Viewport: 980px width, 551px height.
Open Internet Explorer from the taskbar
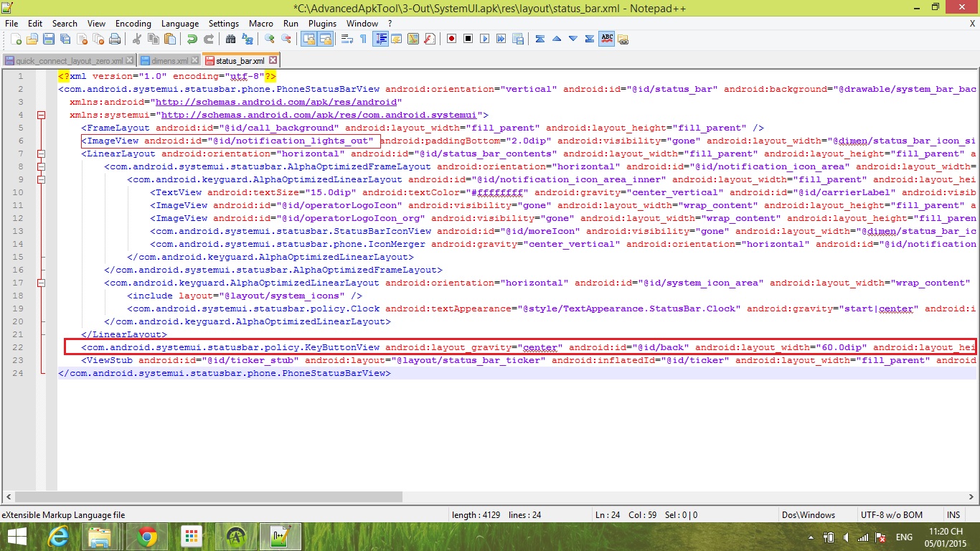click(59, 537)
